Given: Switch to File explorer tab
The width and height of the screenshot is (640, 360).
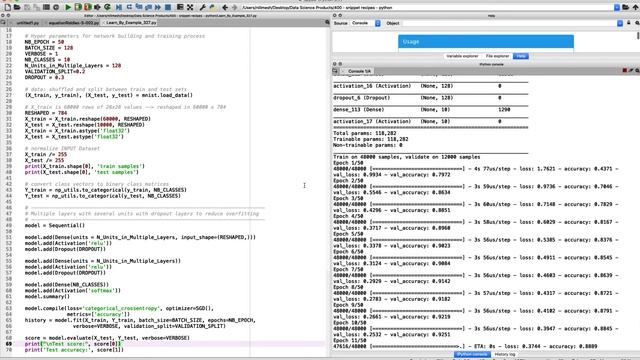Looking at the screenshot, I should pyautogui.click(x=497, y=56).
